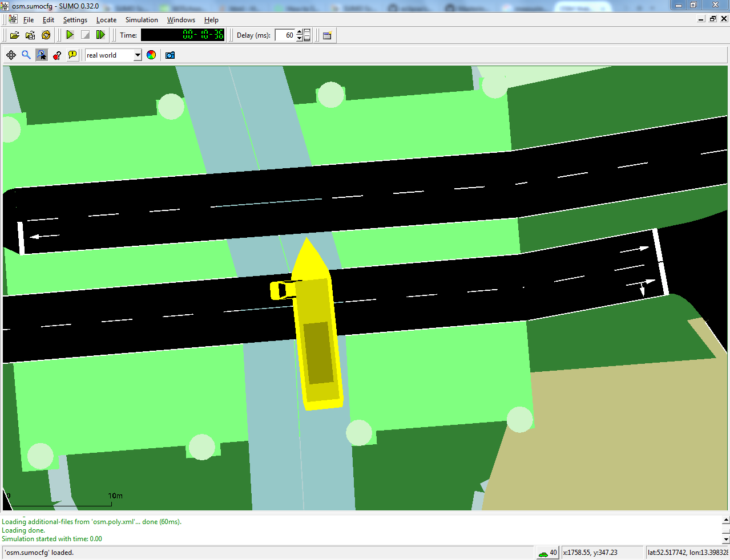The image size is (730, 560).
Task: Open view settings color wheel
Action: pos(151,55)
